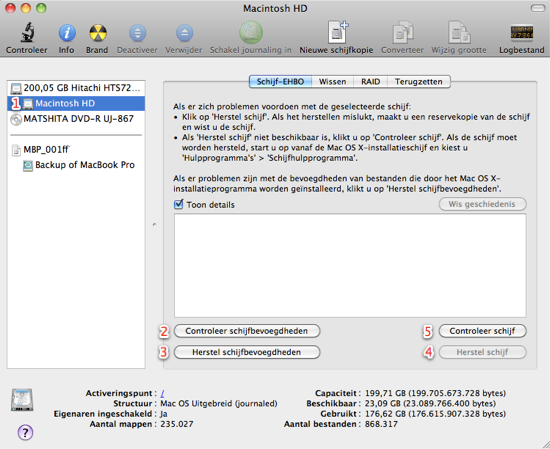Viewport: 550px width, 449px height.
Task: Click the Aantal bestanden value 868.317
Action: coord(381,424)
